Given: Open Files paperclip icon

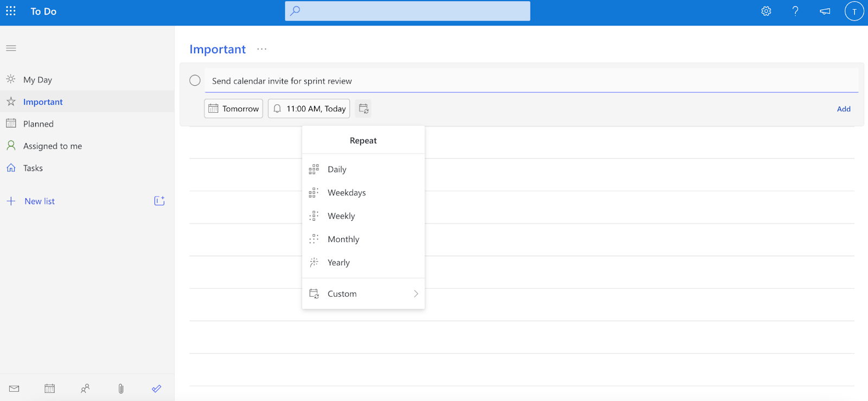Looking at the screenshot, I should (121, 389).
